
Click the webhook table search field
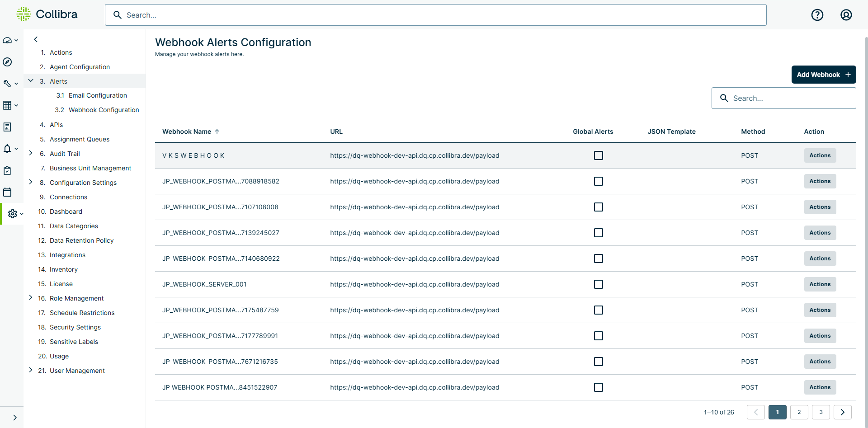[783, 98]
